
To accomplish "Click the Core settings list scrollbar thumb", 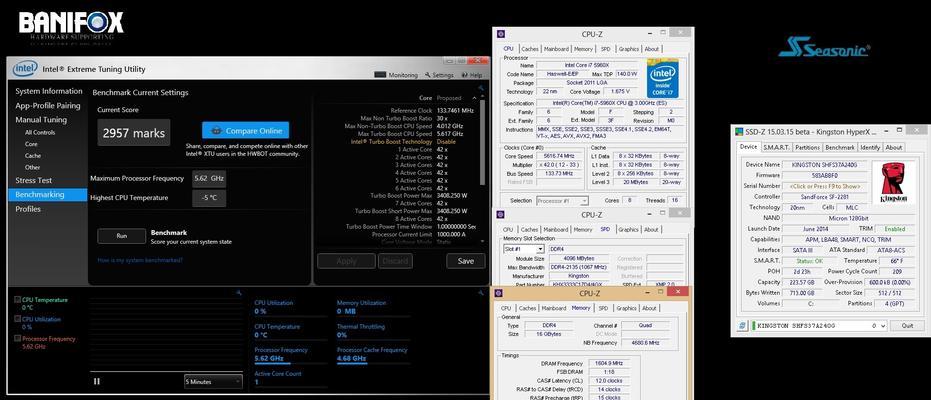I will (x=482, y=141).
